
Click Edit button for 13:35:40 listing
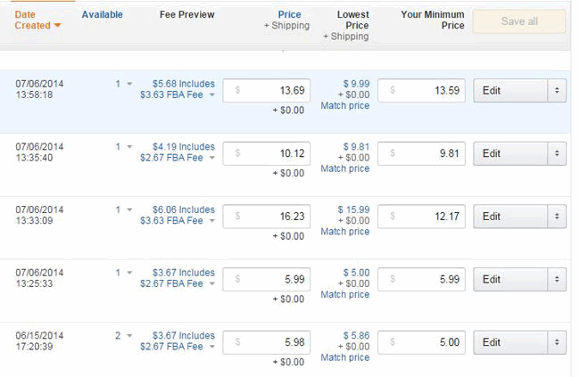[x=510, y=153]
